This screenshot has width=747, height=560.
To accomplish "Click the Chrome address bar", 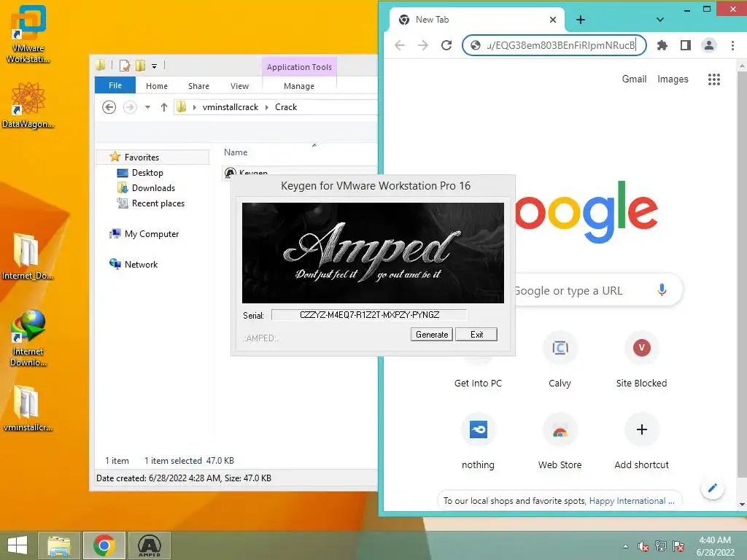I will 554,45.
